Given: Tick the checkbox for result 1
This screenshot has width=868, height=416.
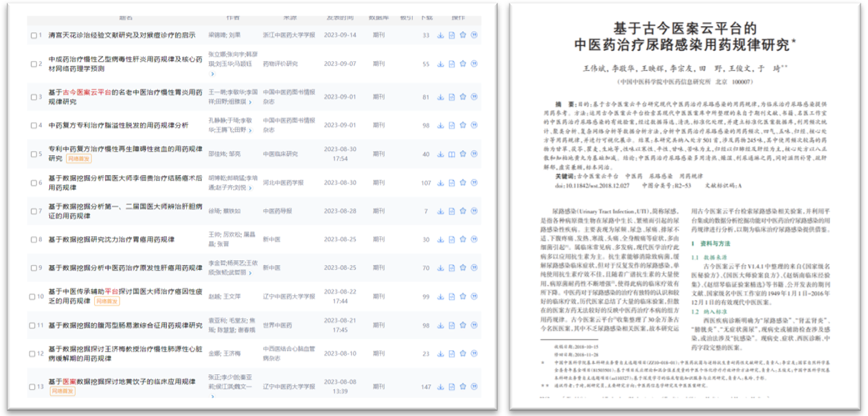Looking at the screenshot, I should tap(33, 35).
